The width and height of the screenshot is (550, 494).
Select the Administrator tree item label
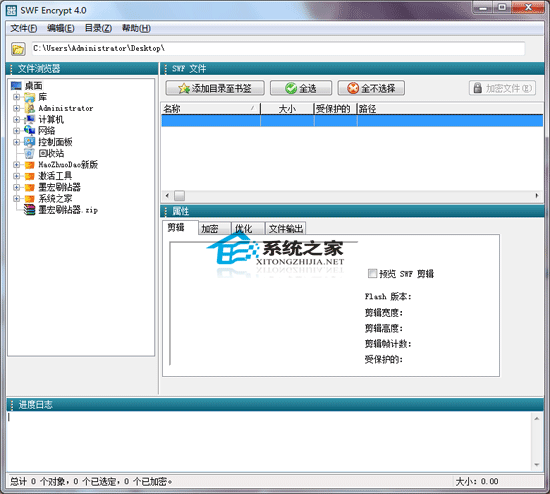pos(66,108)
